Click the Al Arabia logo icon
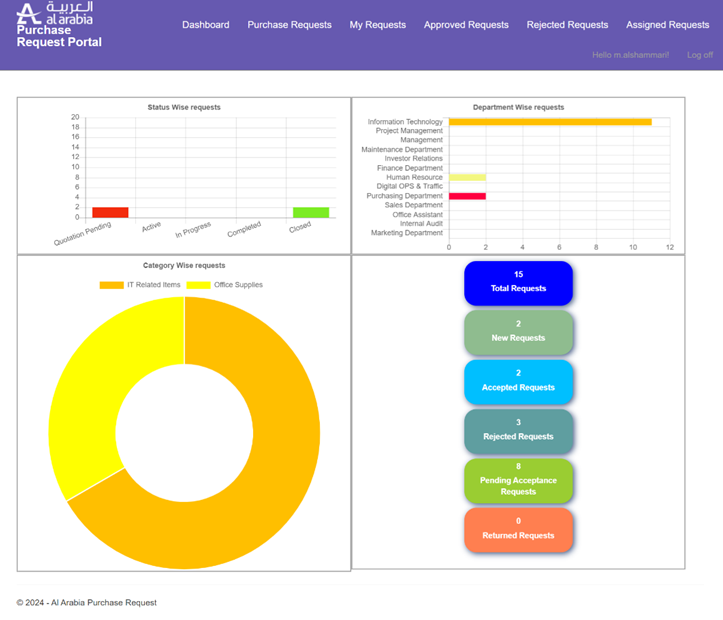 click(30, 14)
